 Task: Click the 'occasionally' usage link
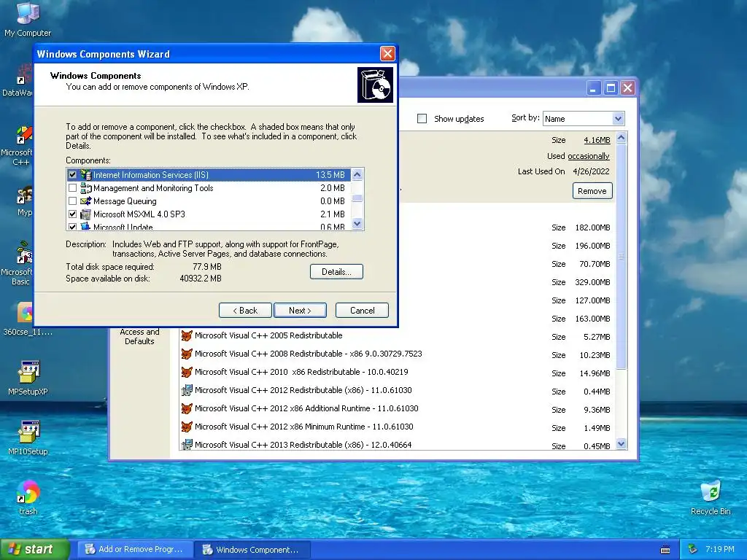(x=589, y=156)
